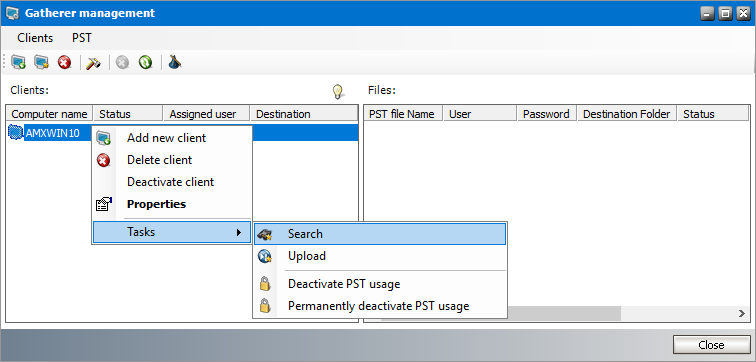
Task: Click the green refresh icon in toolbar
Action: tap(146, 62)
